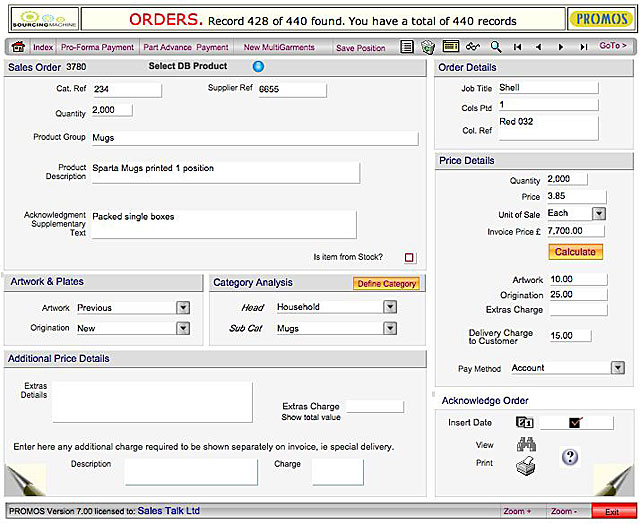
Task: Click the Origination charge field 25.00
Action: (578, 295)
